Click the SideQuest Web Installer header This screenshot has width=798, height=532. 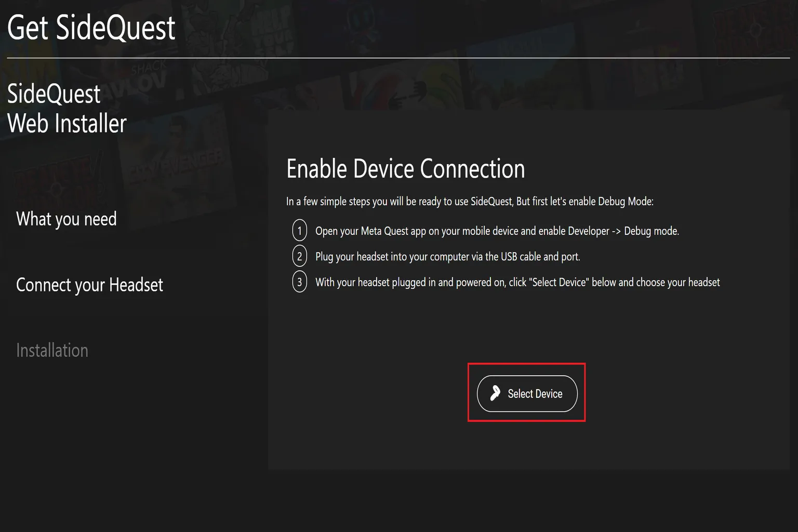pos(67,108)
